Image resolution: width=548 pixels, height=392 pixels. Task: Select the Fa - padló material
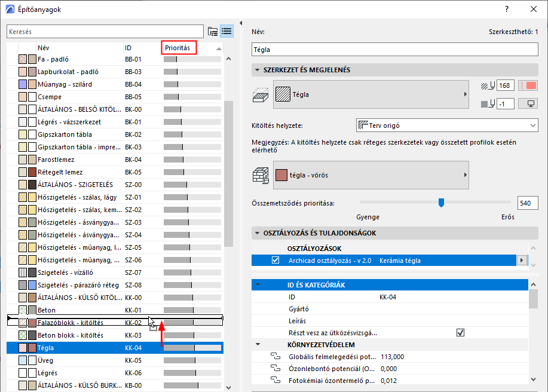[x=115, y=59]
